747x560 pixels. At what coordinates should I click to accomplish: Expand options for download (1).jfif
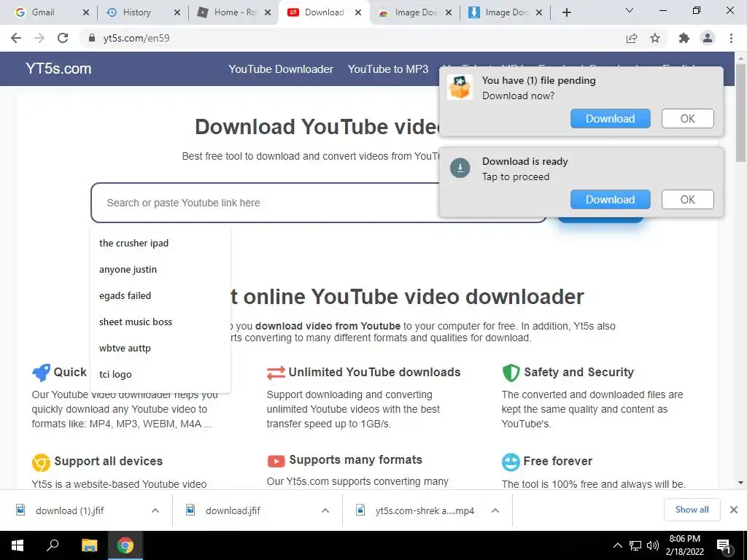(155, 510)
